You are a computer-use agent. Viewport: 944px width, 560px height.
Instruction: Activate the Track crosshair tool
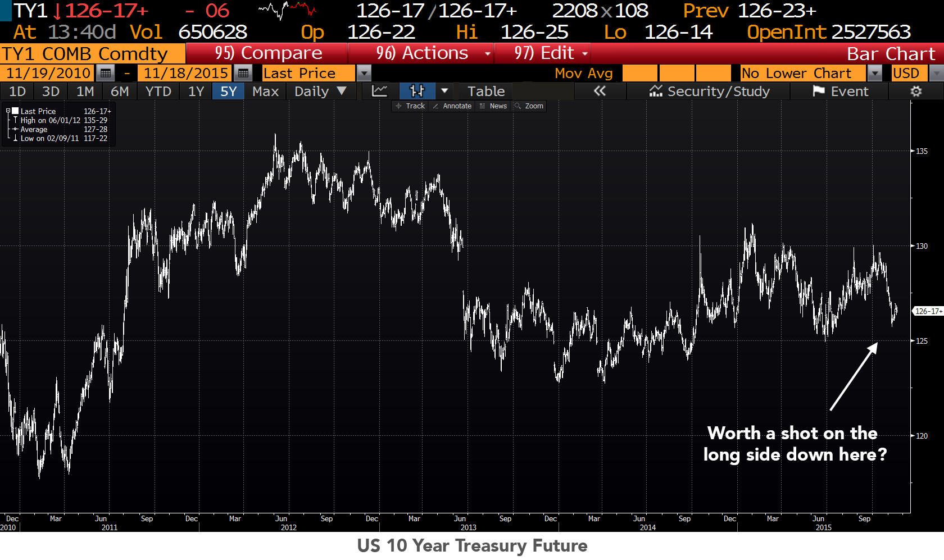click(410, 106)
